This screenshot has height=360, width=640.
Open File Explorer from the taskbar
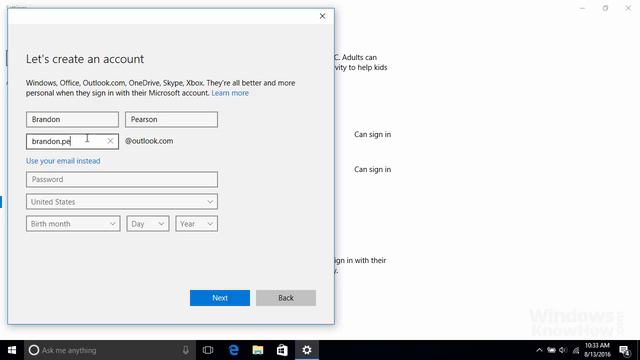[258, 350]
